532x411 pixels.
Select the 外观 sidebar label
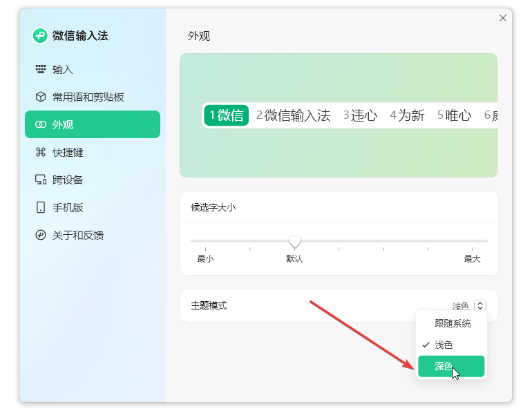coord(63,125)
